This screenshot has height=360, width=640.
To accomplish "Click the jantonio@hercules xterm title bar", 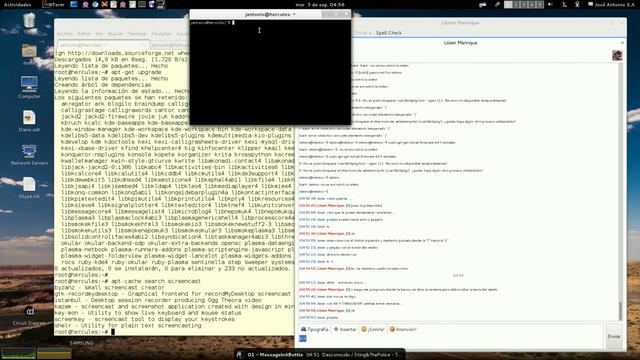I will click(x=270, y=14).
